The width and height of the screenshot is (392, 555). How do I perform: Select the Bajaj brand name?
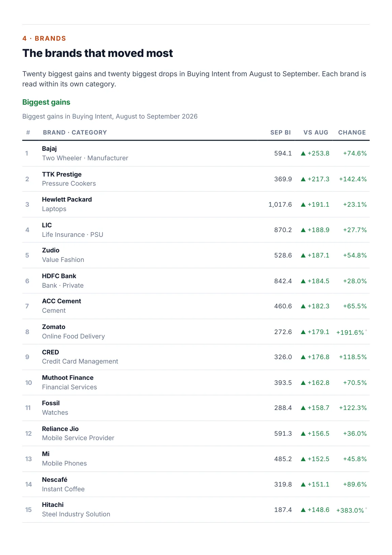49,149
